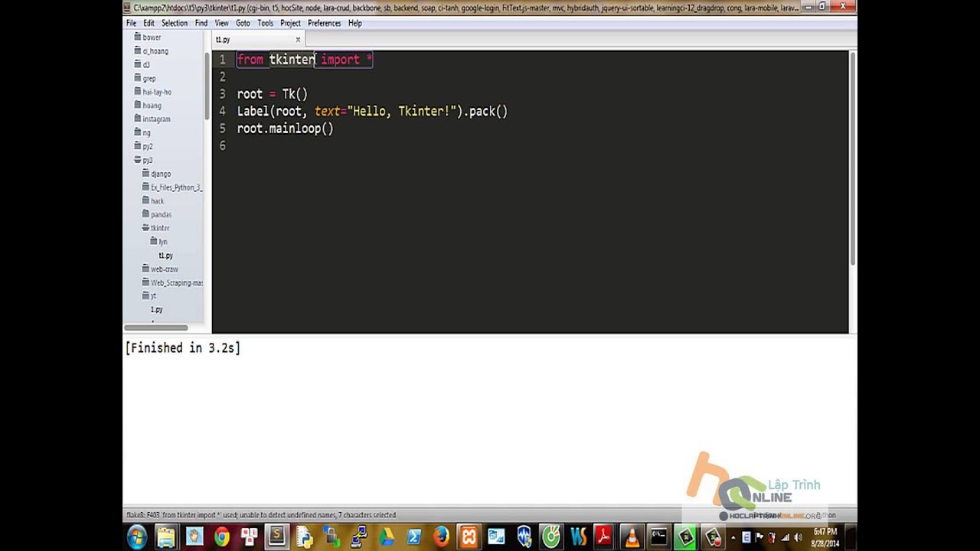Open the Find menu
The image size is (980, 551).
point(201,23)
